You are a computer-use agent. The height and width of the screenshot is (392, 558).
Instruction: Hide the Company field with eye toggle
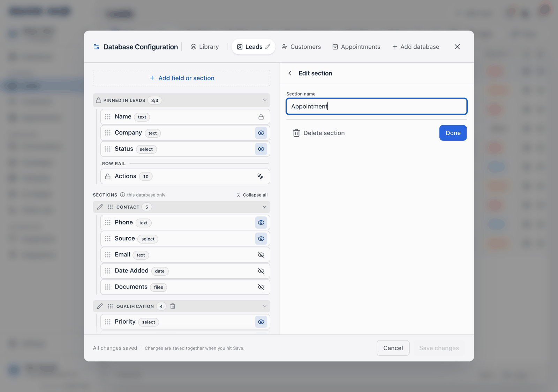[x=261, y=133]
